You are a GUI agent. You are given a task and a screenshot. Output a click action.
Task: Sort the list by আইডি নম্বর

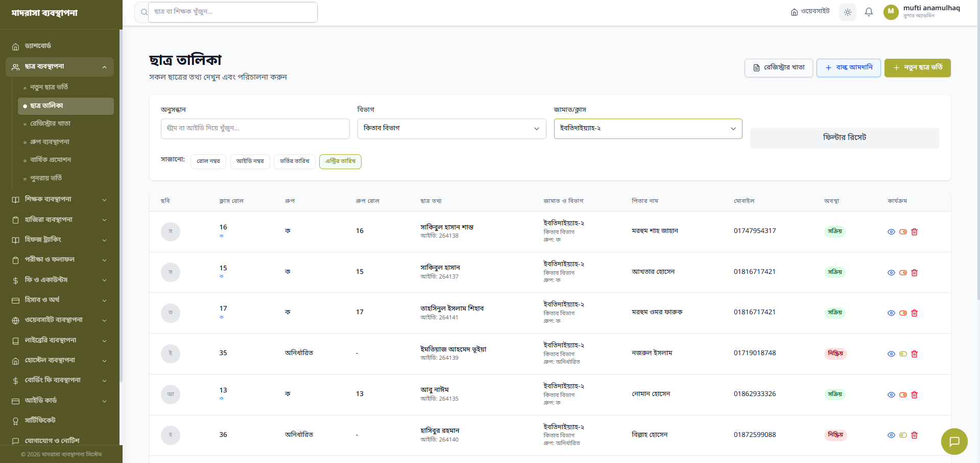pos(250,161)
